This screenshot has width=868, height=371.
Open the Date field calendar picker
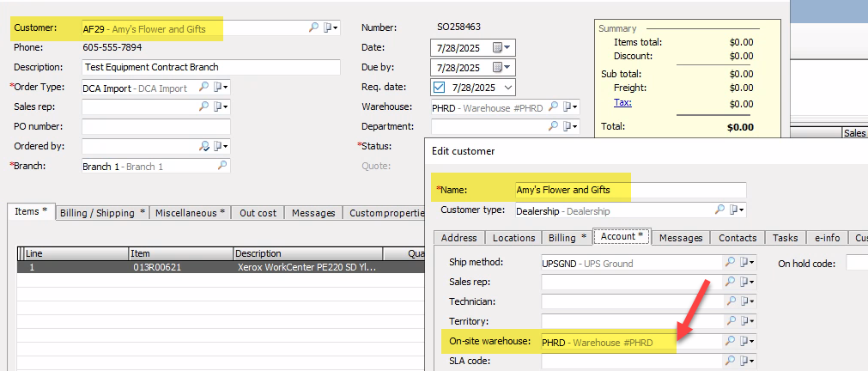coord(501,47)
